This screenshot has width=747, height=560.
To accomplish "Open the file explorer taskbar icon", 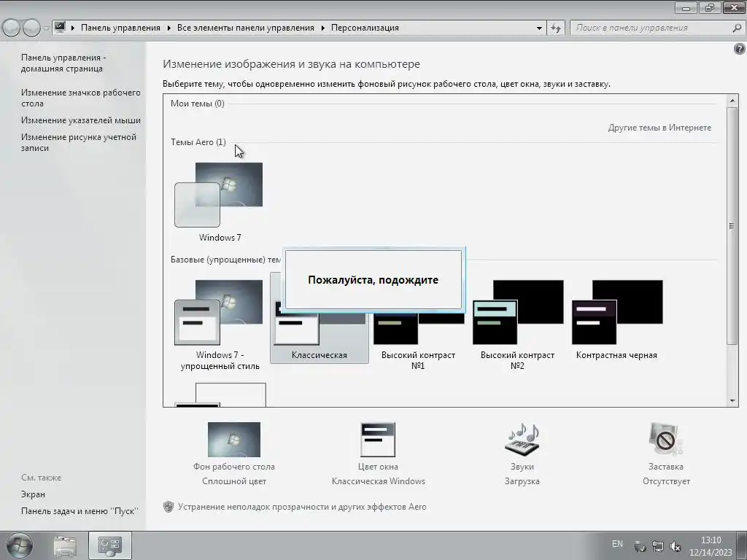I will [65, 545].
